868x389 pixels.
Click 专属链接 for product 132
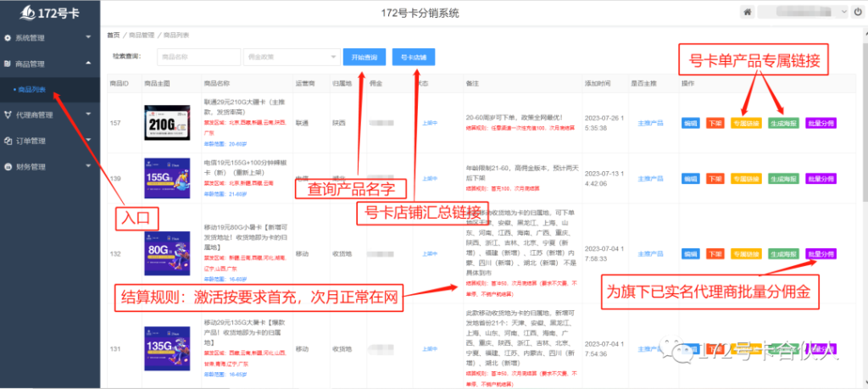point(746,254)
